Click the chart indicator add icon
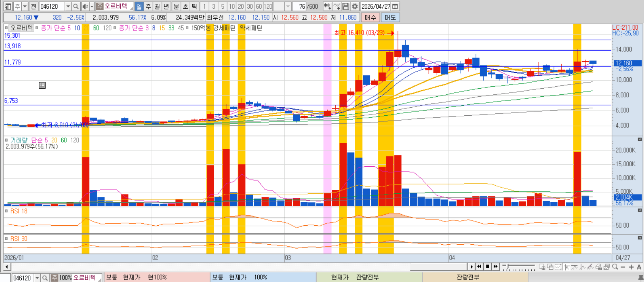This screenshot has height=282, width=644. pyautogui.click(x=327, y=6)
